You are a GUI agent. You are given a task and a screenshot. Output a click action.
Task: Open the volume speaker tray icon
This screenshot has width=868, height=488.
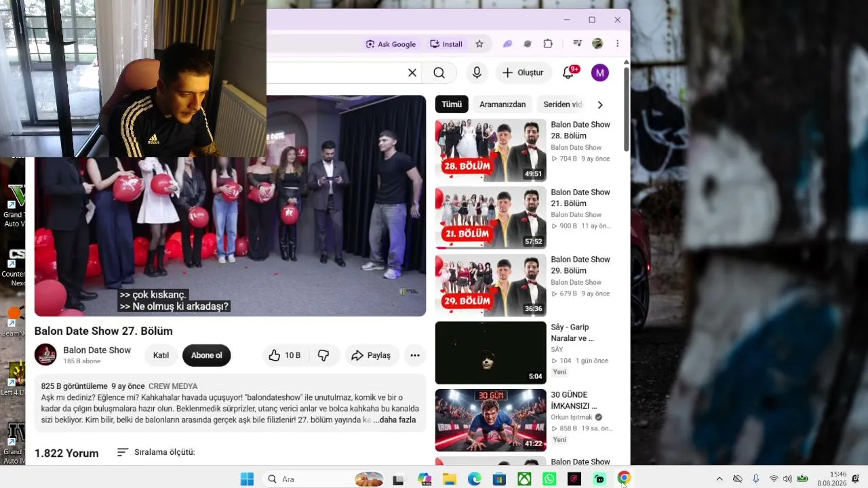point(787,479)
